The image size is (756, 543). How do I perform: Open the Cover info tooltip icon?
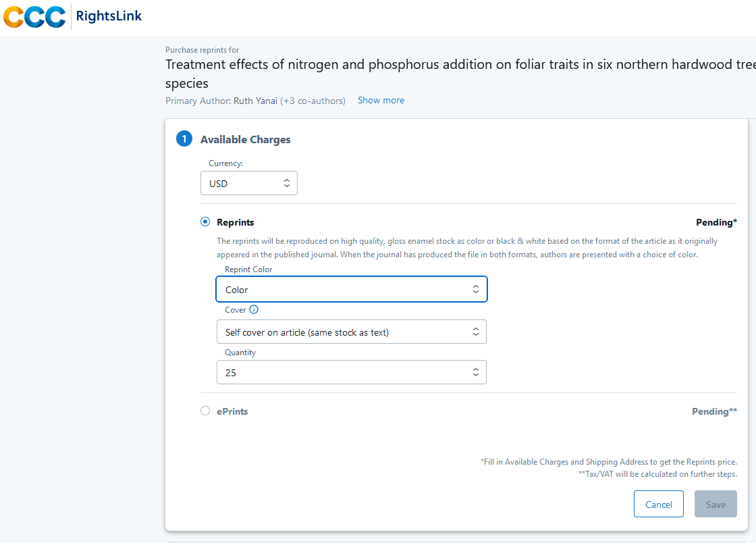coord(254,310)
